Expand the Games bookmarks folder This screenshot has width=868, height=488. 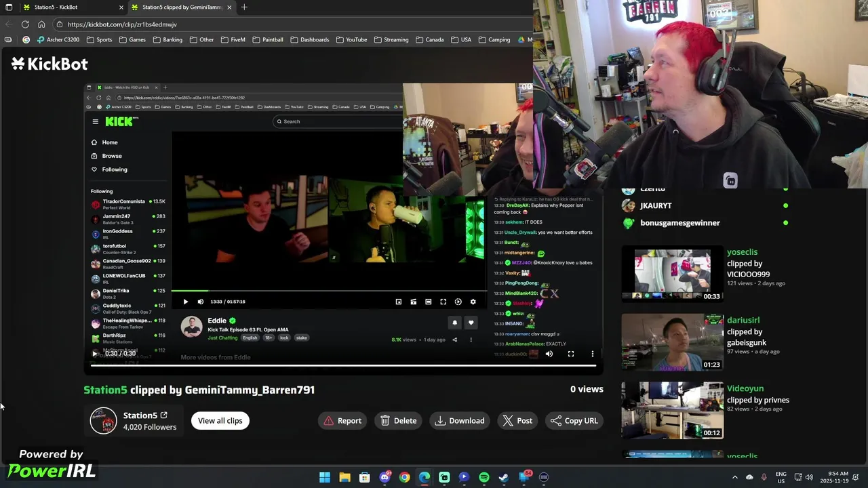click(132, 39)
